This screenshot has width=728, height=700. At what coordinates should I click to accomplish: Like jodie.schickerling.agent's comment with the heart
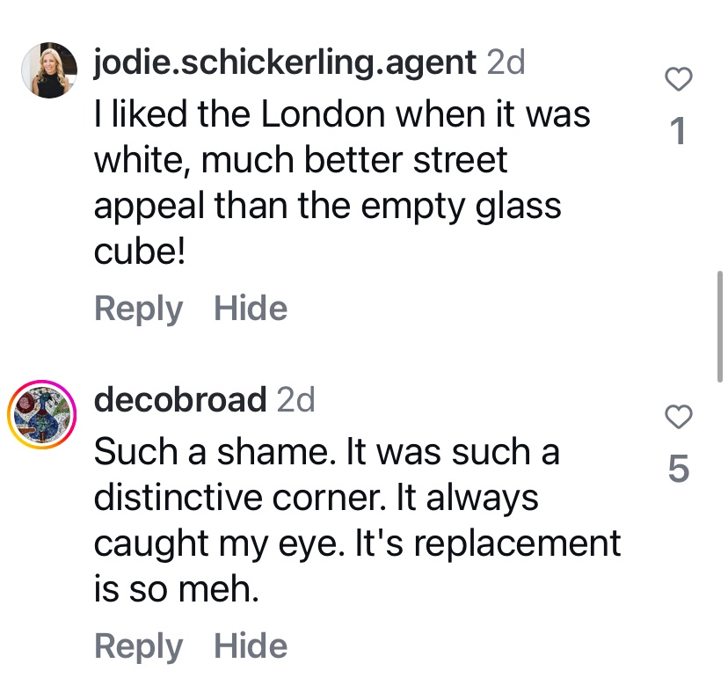click(x=678, y=81)
